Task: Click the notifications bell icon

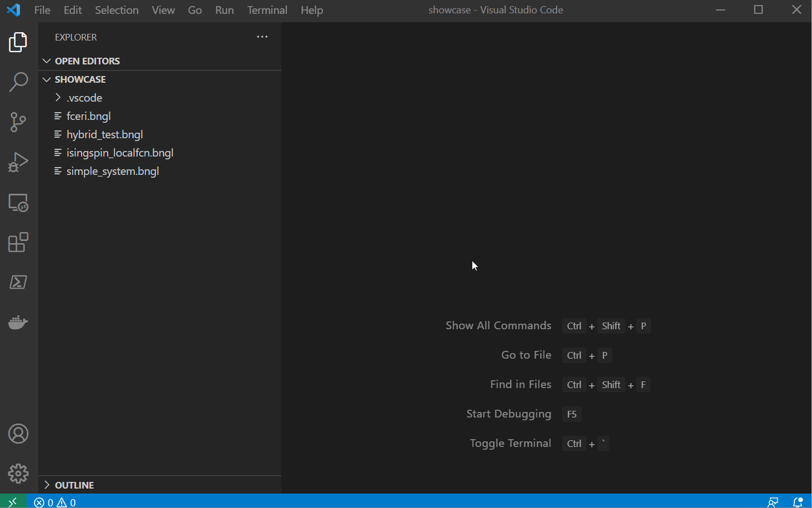Action: [798, 502]
